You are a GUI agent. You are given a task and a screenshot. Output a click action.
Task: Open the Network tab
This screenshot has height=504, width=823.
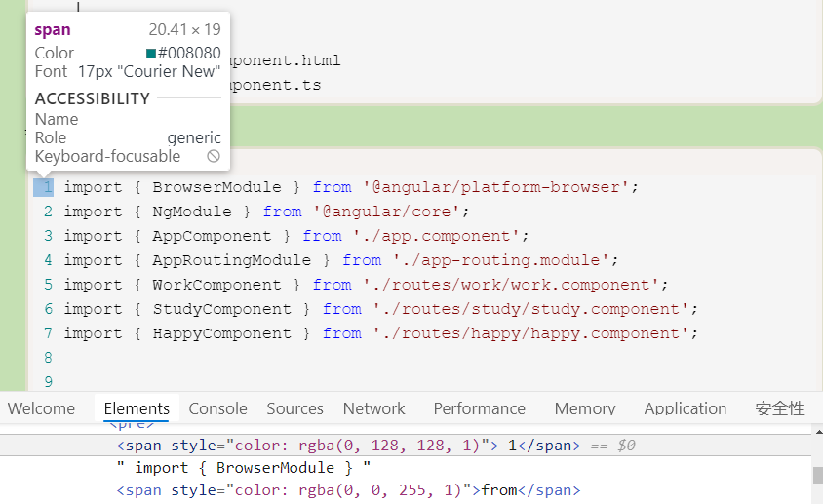point(374,408)
